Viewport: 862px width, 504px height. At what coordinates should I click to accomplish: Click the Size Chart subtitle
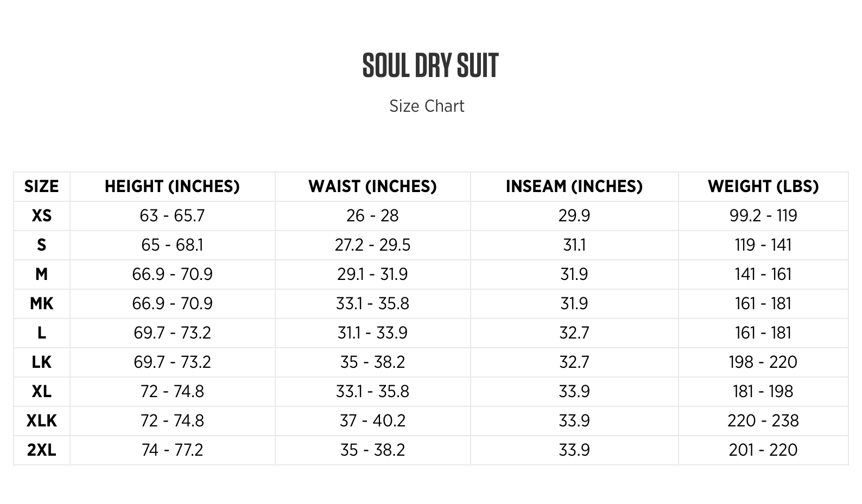pyautogui.click(x=427, y=106)
